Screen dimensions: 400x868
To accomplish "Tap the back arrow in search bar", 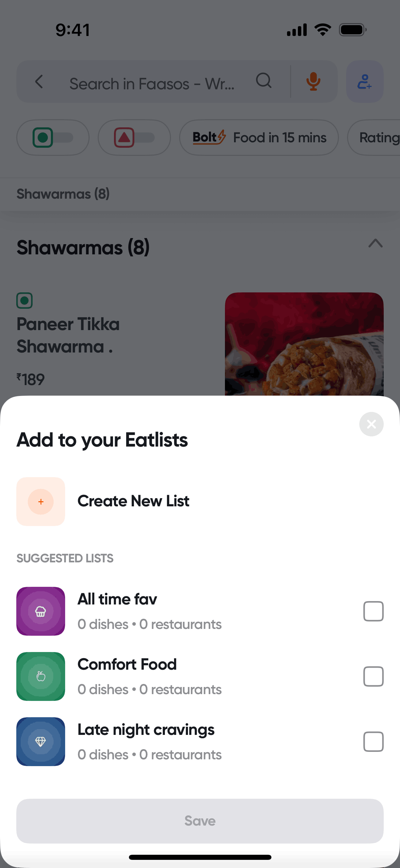I will [39, 82].
